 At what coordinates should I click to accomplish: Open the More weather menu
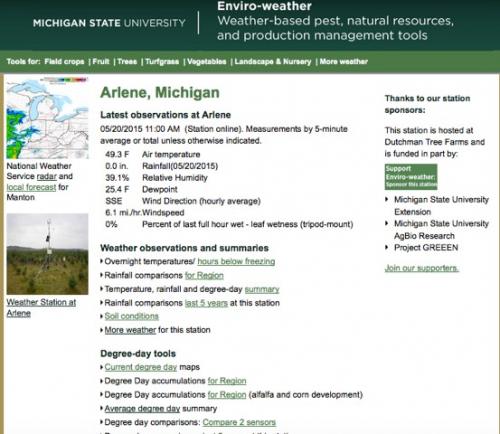(344, 62)
